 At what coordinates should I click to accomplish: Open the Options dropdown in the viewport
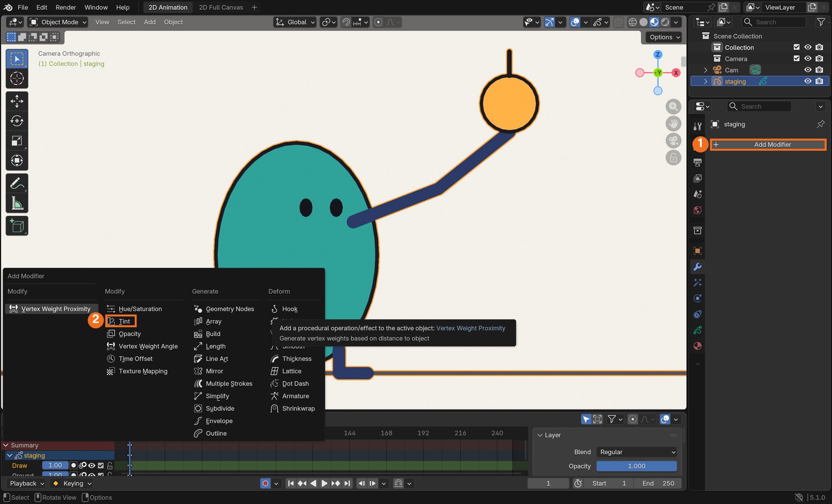(664, 37)
